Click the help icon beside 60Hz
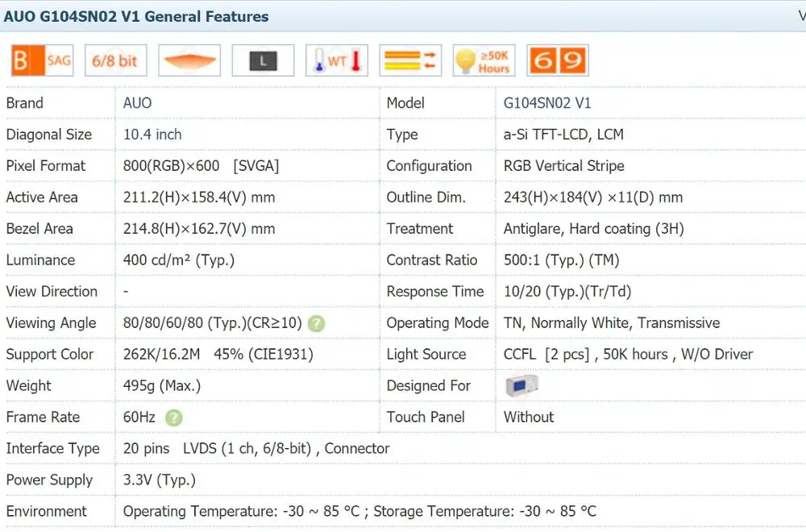This screenshot has height=532, width=806. [174, 418]
